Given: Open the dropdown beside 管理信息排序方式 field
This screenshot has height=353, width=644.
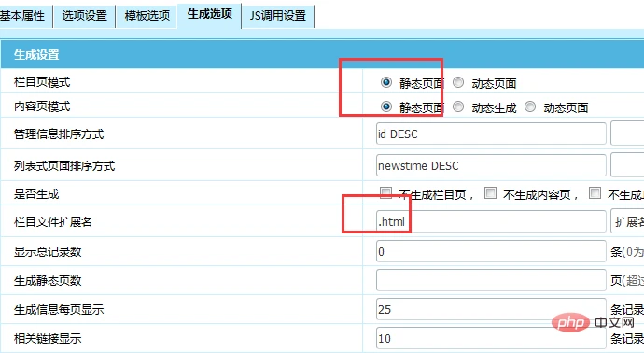Looking at the screenshot, I should coord(627,134).
